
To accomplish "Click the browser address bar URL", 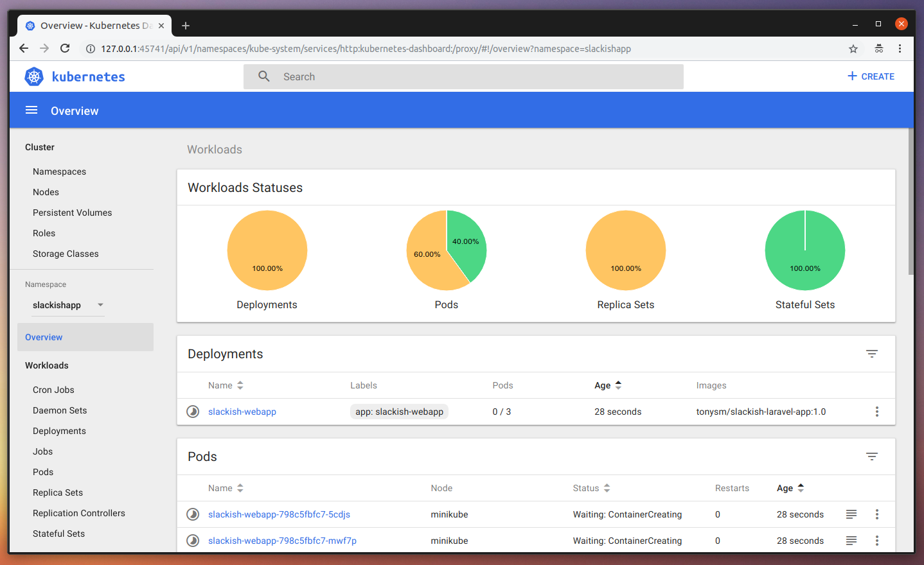I will click(366, 49).
